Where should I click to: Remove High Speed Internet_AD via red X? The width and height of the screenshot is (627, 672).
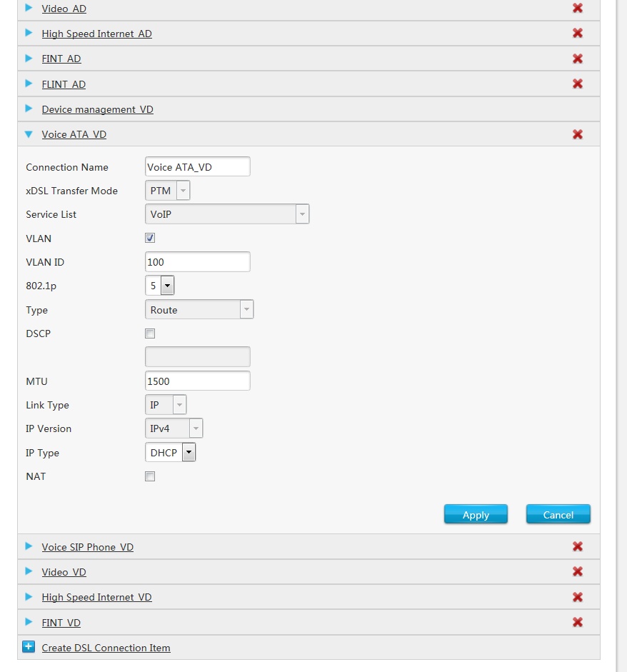(577, 34)
